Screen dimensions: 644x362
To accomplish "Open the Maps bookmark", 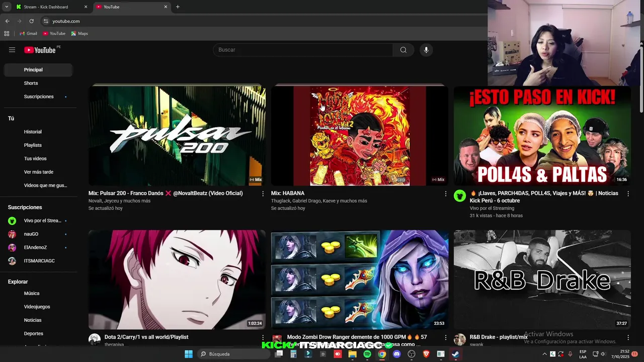I will click(79, 33).
